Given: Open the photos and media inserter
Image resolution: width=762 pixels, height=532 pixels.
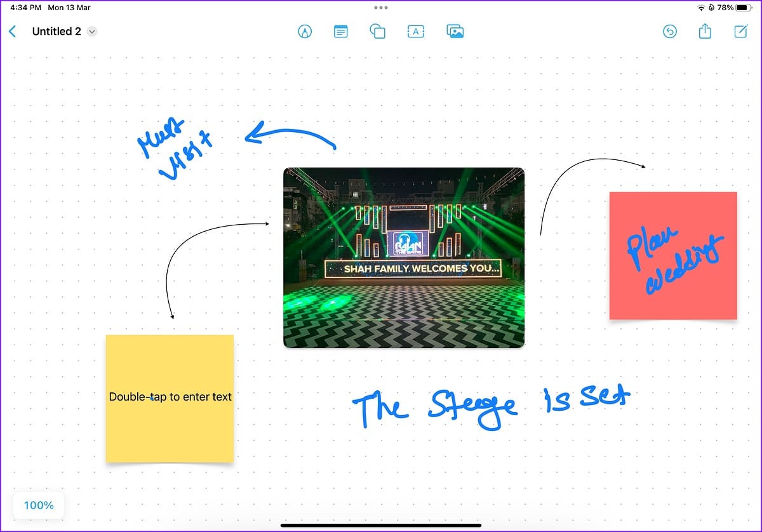Looking at the screenshot, I should (x=455, y=31).
